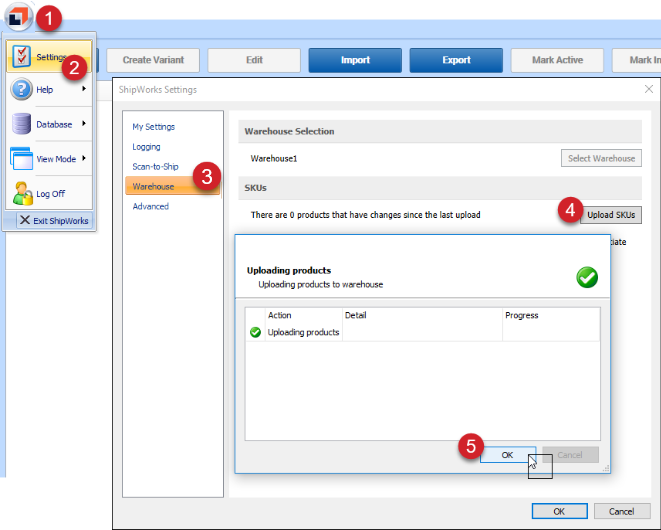Click the Mark Active button
Viewport: 661px width, 530px height.
557,60
